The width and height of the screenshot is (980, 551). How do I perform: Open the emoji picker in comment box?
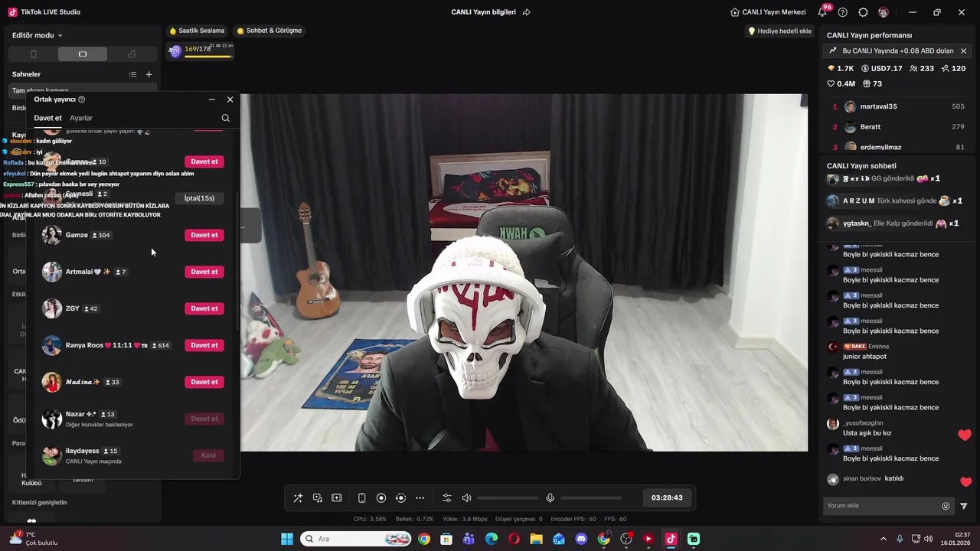coord(946,506)
